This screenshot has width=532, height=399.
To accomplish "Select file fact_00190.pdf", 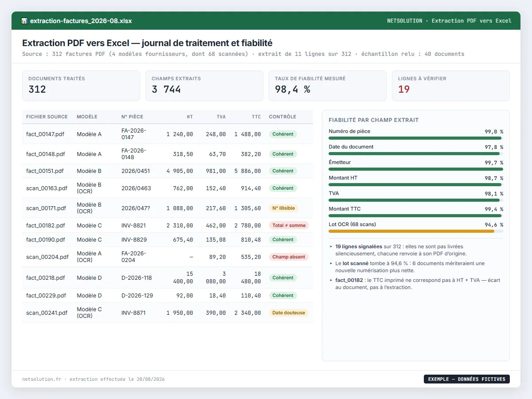I will pos(45,239).
